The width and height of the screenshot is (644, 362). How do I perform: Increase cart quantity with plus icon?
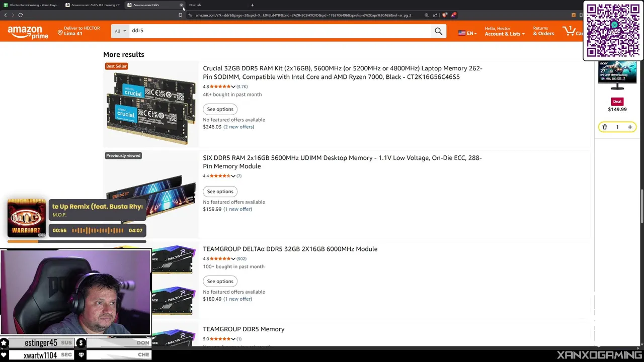pyautogui.click(x=630, y=127)
